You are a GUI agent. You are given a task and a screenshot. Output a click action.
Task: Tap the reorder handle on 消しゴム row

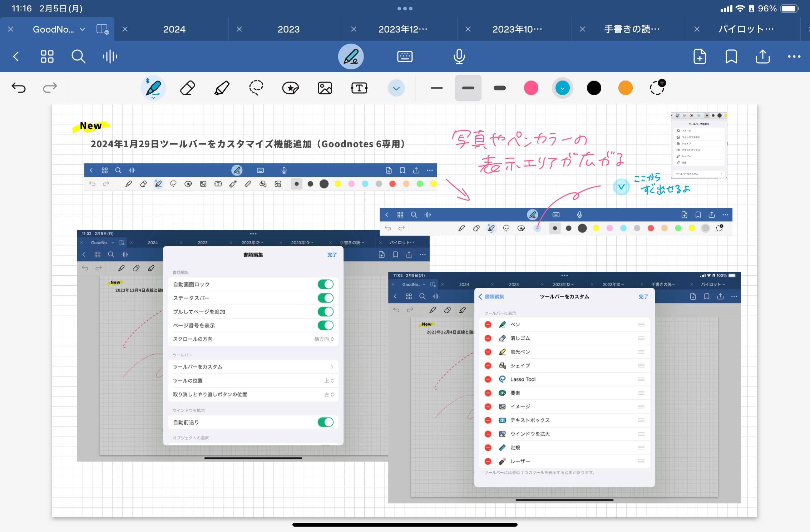(641, 338)
